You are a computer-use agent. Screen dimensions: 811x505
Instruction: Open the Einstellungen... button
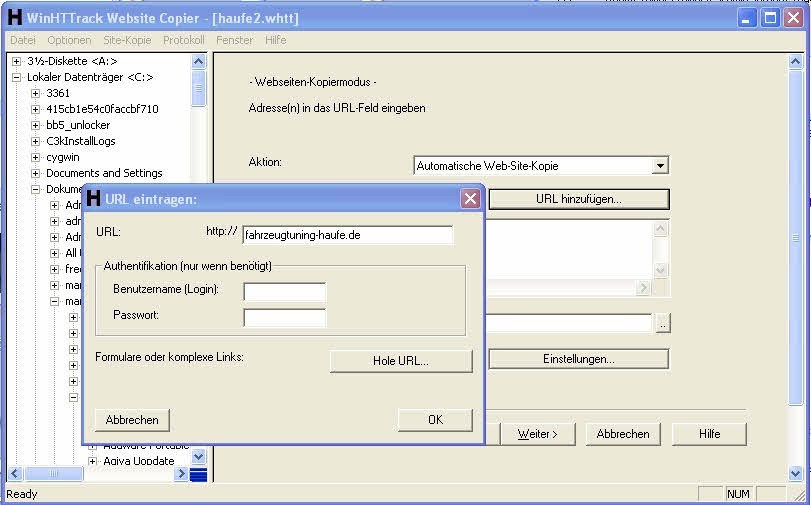pyautogui.click(x=579, y=359)
